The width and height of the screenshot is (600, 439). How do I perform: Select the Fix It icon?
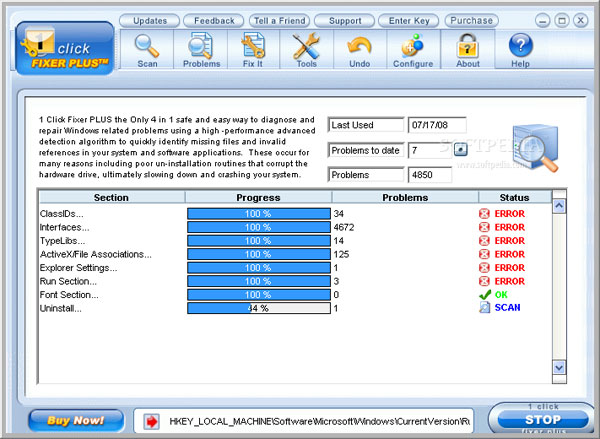tap(253, 47)
